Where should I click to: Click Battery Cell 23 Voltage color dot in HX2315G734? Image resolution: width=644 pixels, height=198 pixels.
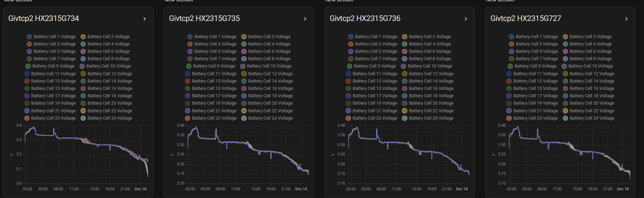point(27,118)
